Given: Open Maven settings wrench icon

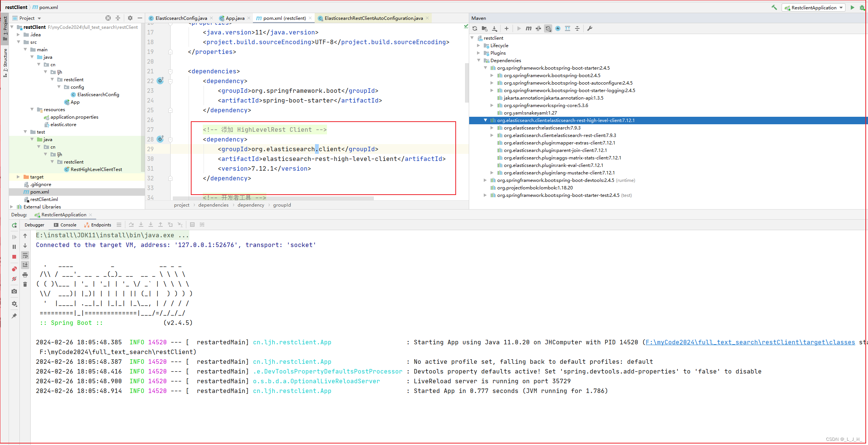Looking at the screenshot, I should (590, 28).
